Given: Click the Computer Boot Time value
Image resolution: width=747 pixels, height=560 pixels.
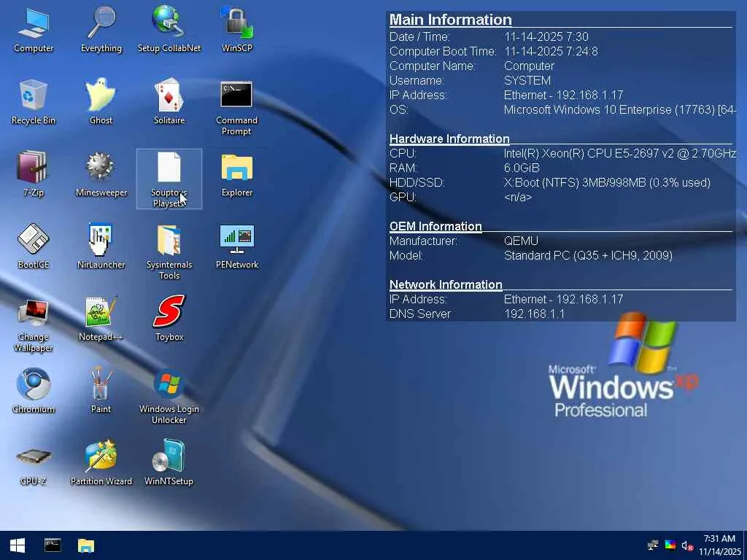Looking at the screenshot, I should click(x=551, y=52).
